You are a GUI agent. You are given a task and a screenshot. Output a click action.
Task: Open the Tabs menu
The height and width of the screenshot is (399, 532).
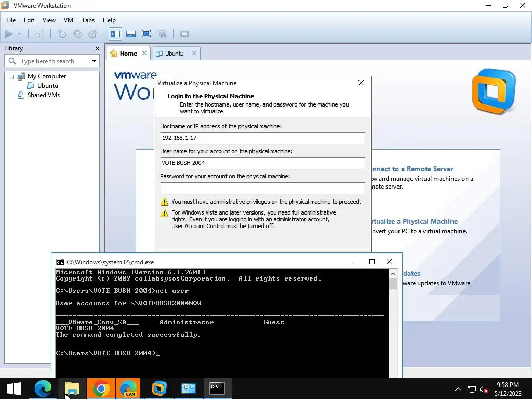tap(88, 20)
